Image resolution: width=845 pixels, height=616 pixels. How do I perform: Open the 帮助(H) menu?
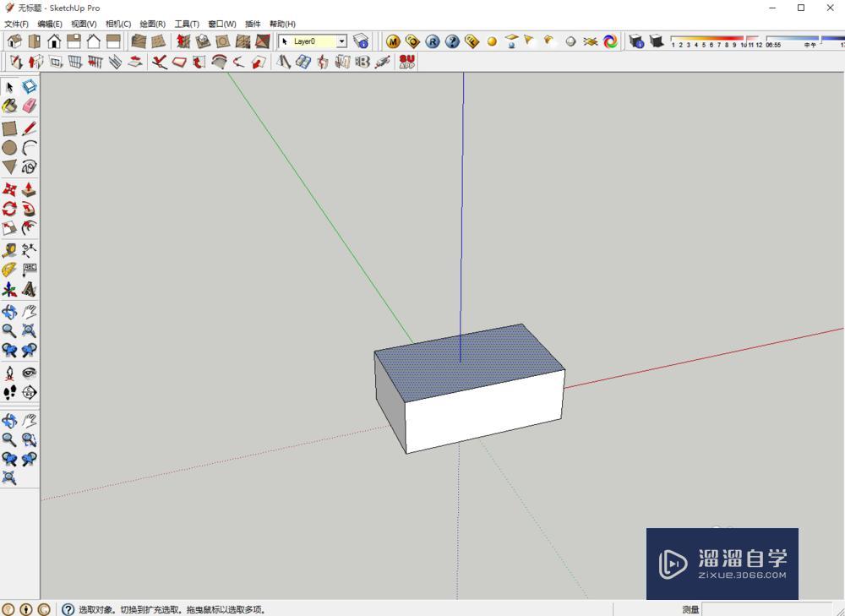coord(282,24)
